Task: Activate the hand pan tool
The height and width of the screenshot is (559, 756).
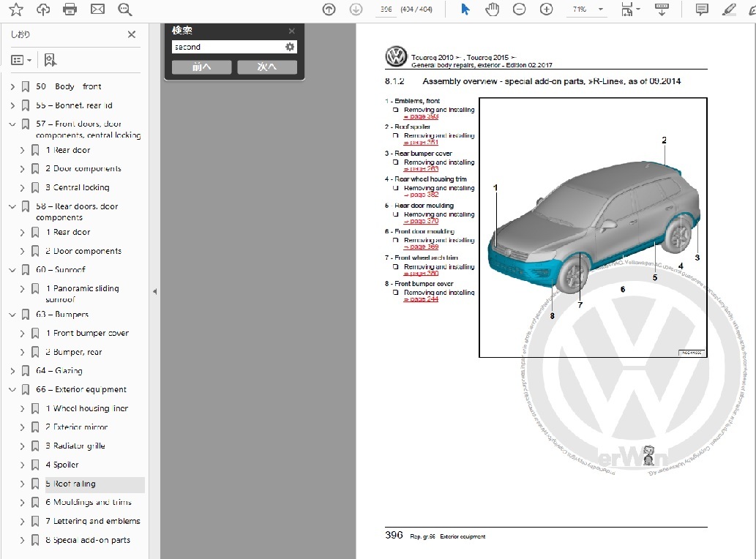Action: click(x=493, y=10)
